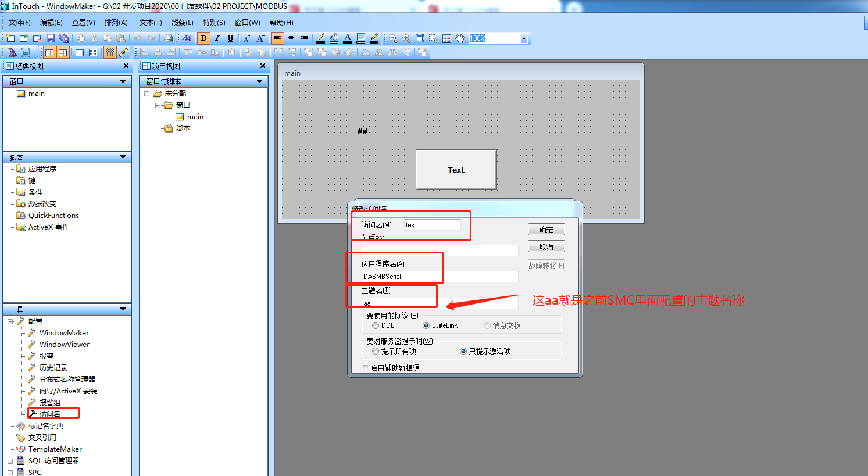The image size is (868, 476).
Task: Choose the DDE protocol option
Action: 375,325
